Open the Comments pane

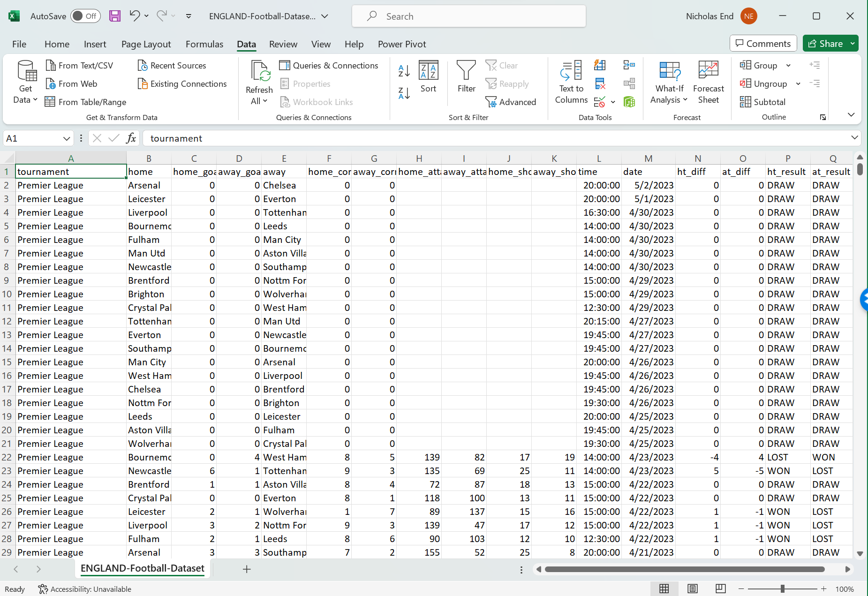pos(763,44)
